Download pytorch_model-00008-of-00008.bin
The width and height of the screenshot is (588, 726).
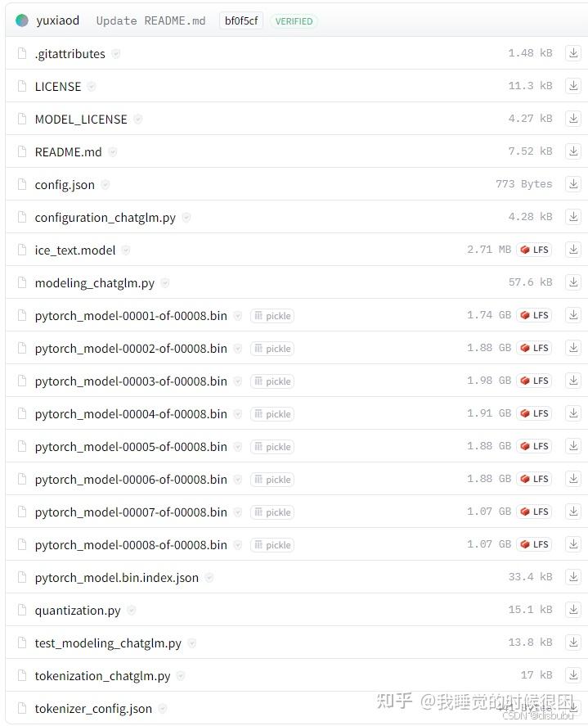click(573, 544)
